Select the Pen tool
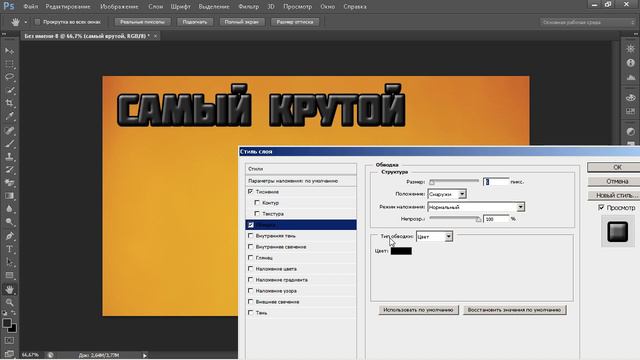 click(x=9, y=236)
